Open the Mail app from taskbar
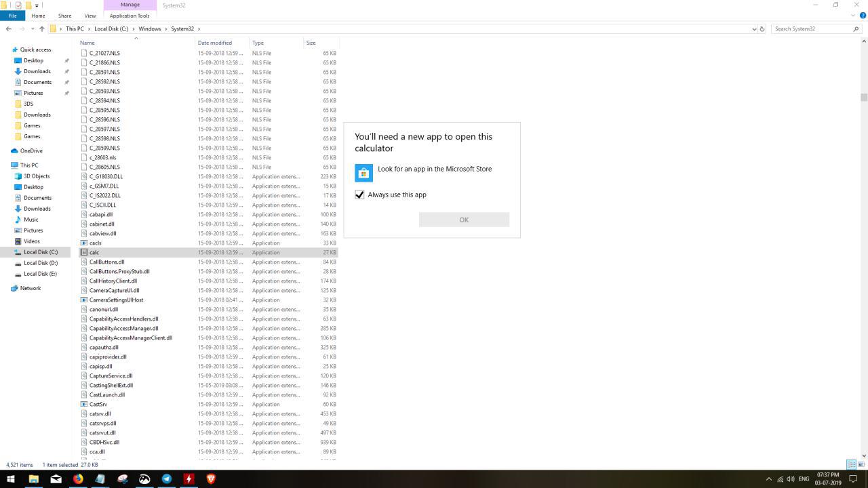868x488 pixels. pyautogui.click(x=56, y=479)
